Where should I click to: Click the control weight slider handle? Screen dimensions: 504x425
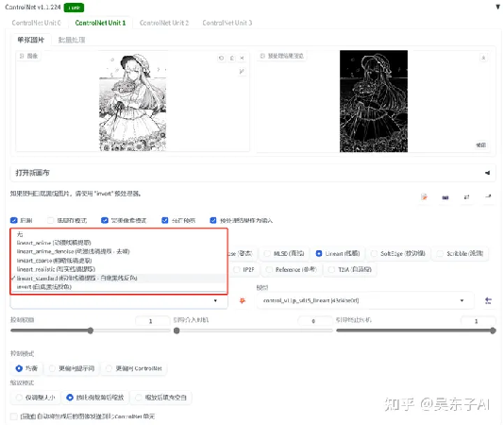coord(91,331)
